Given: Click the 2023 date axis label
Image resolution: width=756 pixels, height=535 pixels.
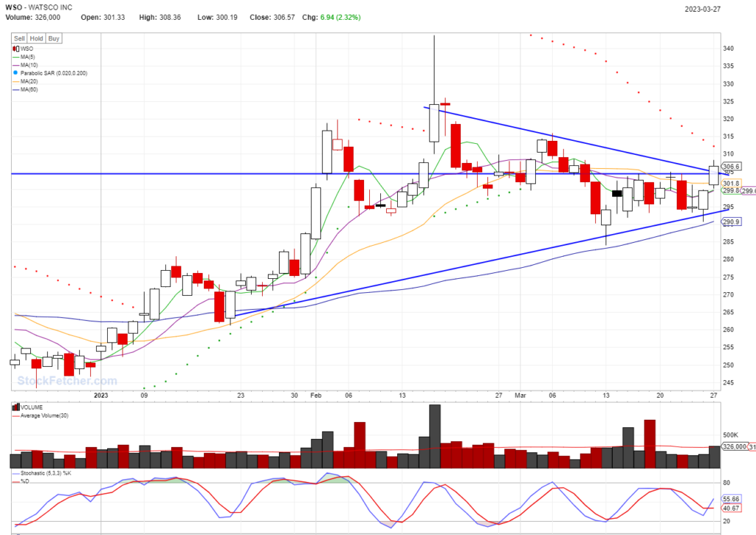Looking at the screenshot, I should [x=100, y=396].
